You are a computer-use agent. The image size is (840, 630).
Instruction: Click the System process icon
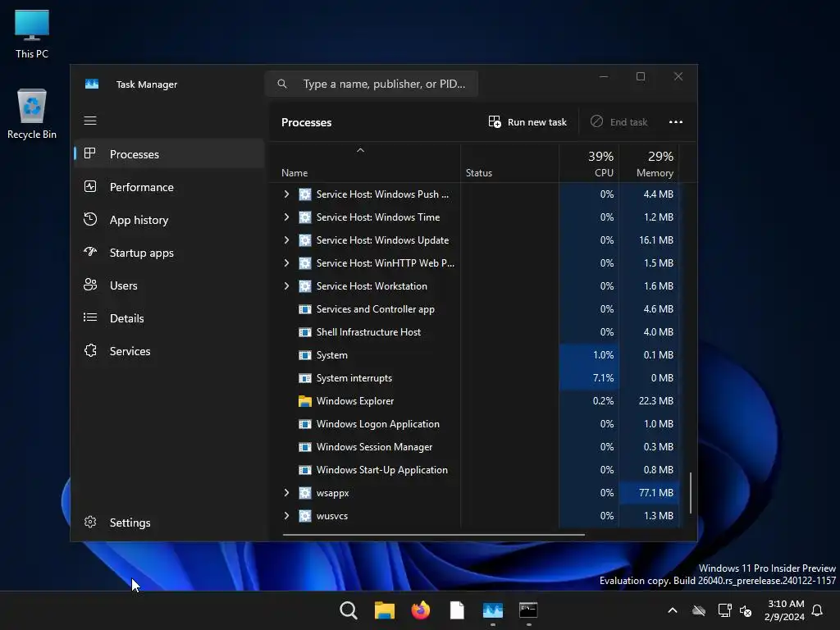[305, 355]
